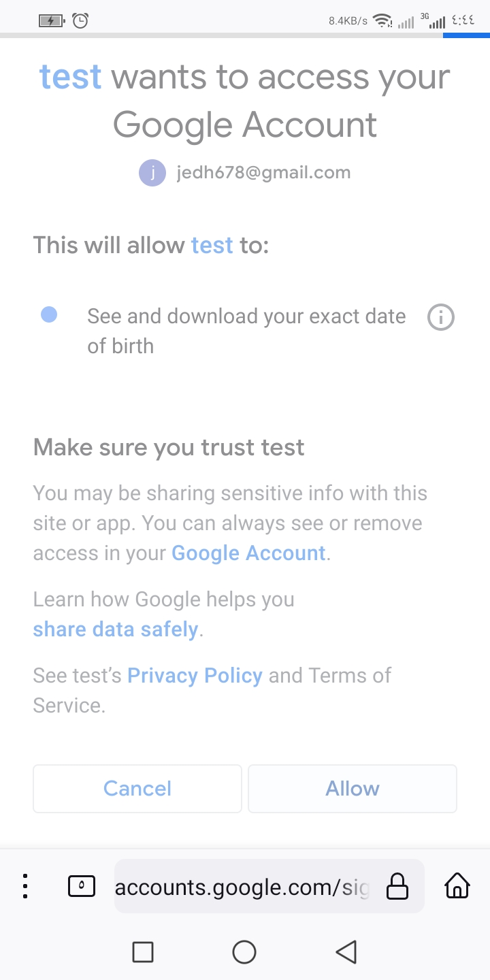Select the jedh678@gmail.com account email

(263, 173)
